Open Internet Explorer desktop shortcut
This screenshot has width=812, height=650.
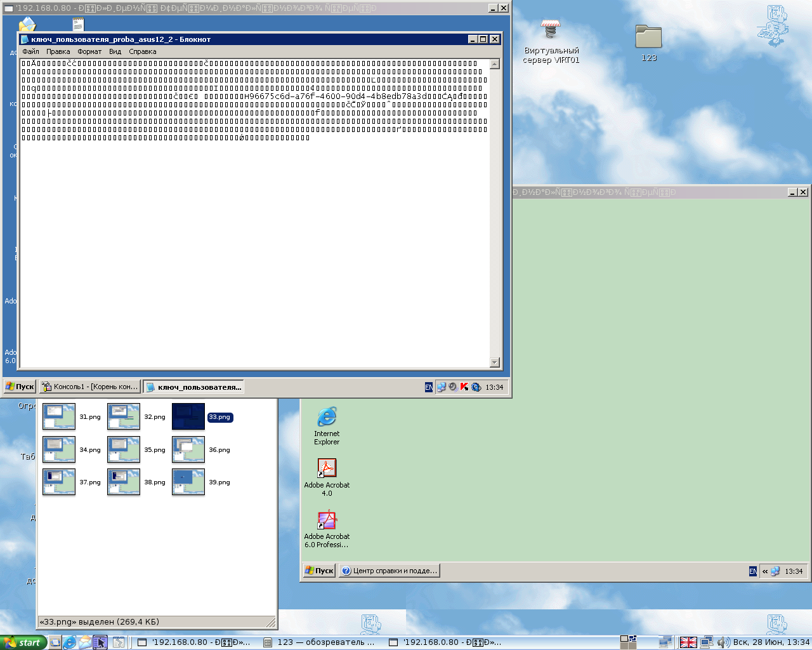point(327,417)
